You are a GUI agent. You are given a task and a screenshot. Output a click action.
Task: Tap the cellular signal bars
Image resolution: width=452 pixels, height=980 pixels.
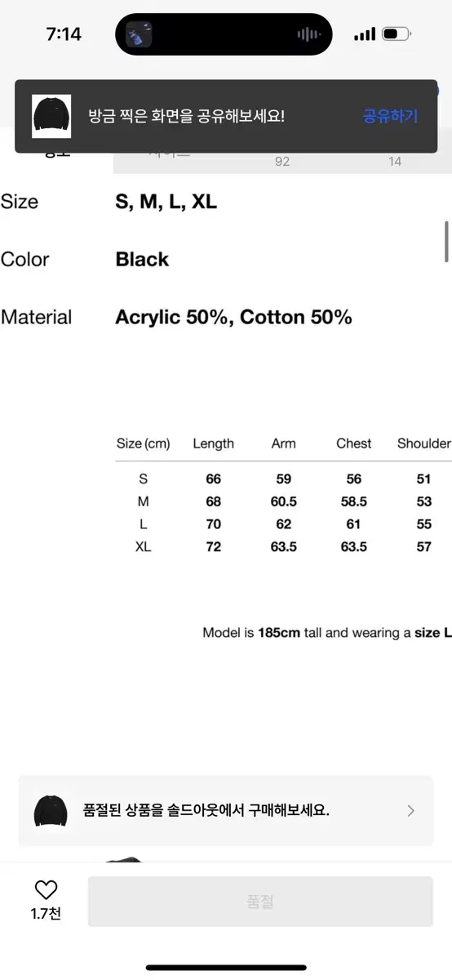365,34
